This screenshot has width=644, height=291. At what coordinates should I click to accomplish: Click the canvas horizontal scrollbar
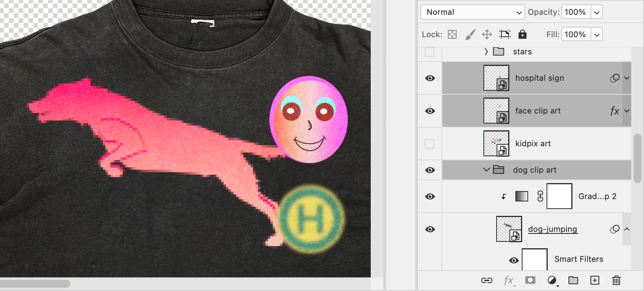pos(35,284)
